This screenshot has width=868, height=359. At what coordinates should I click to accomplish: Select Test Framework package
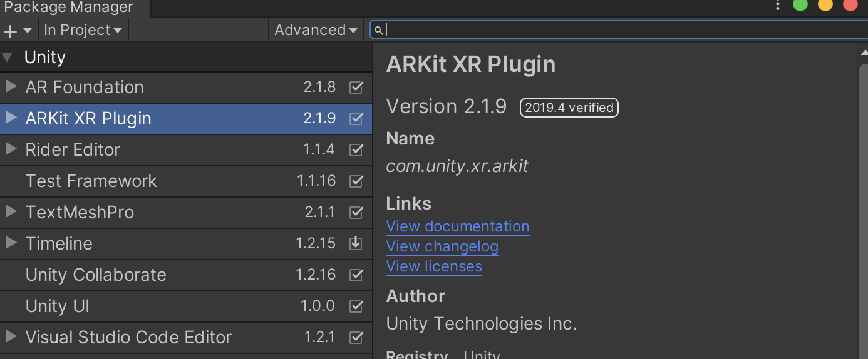tap(186, 181)
